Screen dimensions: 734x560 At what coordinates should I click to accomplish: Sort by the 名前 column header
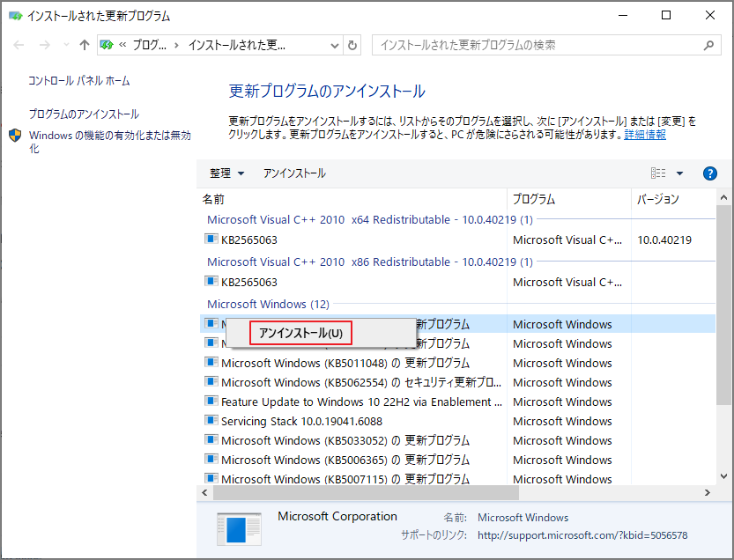[x=352, y=199]
